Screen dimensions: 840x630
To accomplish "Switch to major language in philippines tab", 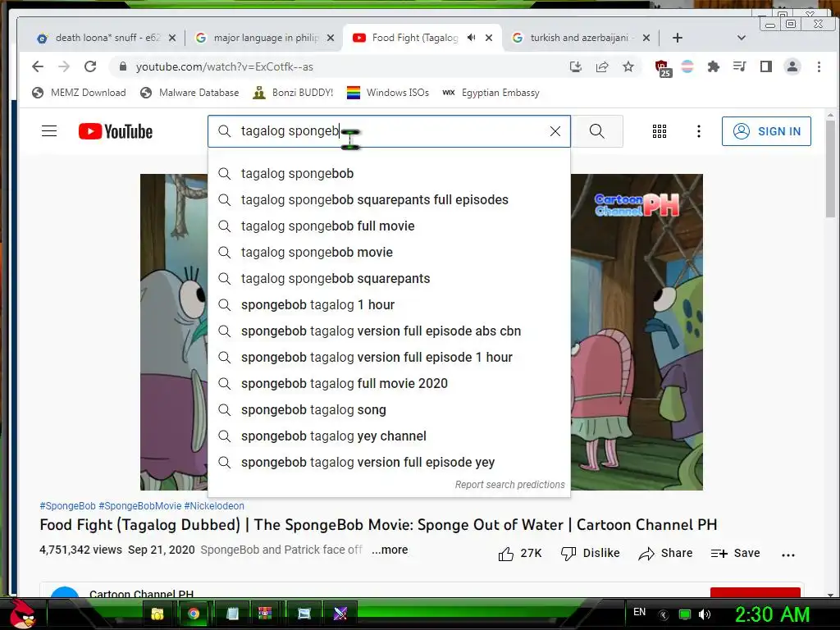I will [x=265, y=38].
